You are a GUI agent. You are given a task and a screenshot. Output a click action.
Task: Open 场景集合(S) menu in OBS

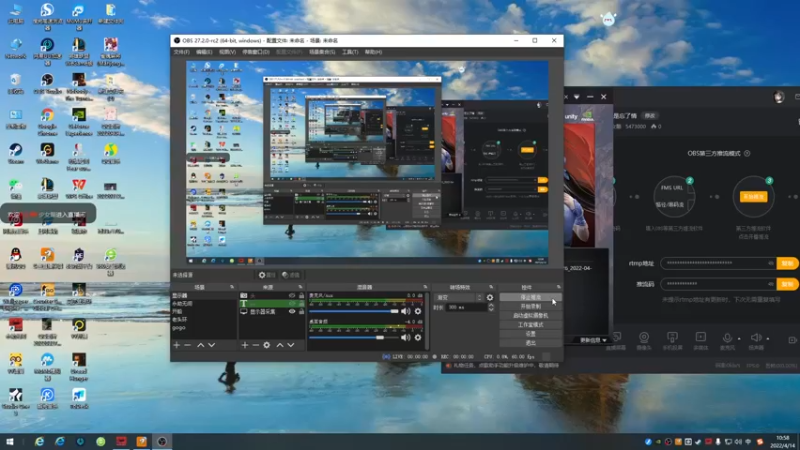pyautogui.click(x=322, y=52)
